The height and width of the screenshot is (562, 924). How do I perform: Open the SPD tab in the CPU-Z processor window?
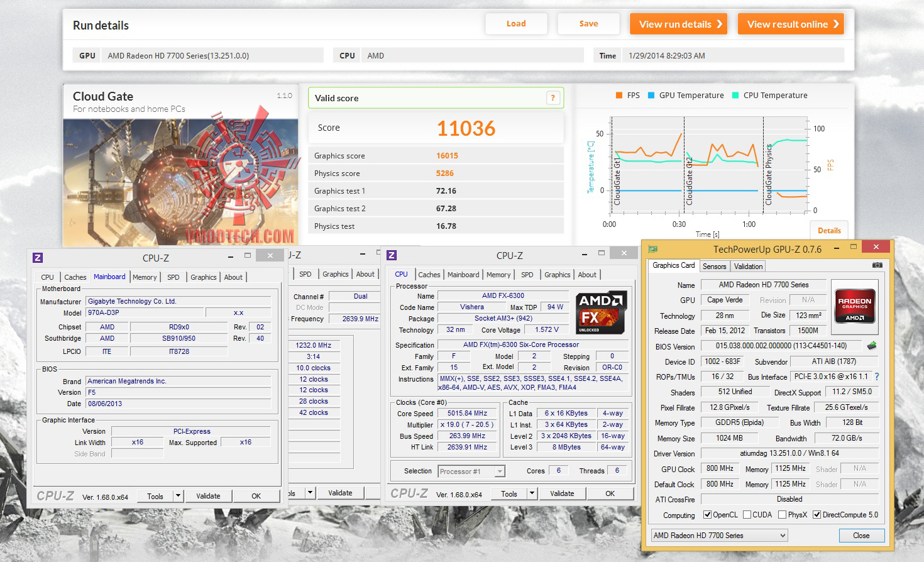527,275
